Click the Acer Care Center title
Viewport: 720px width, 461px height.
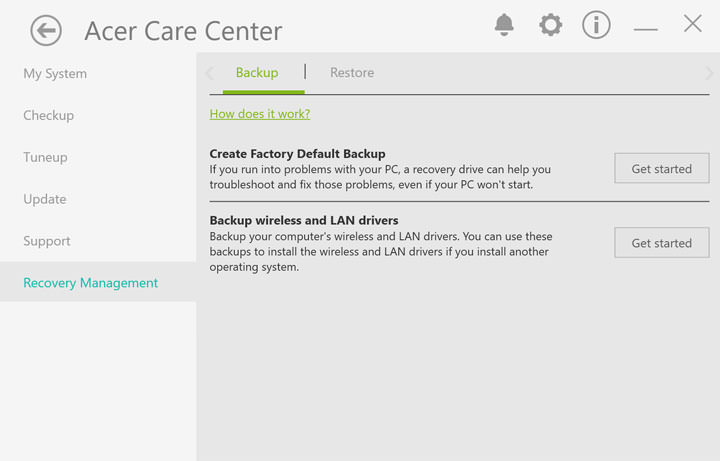coord(183,31)
